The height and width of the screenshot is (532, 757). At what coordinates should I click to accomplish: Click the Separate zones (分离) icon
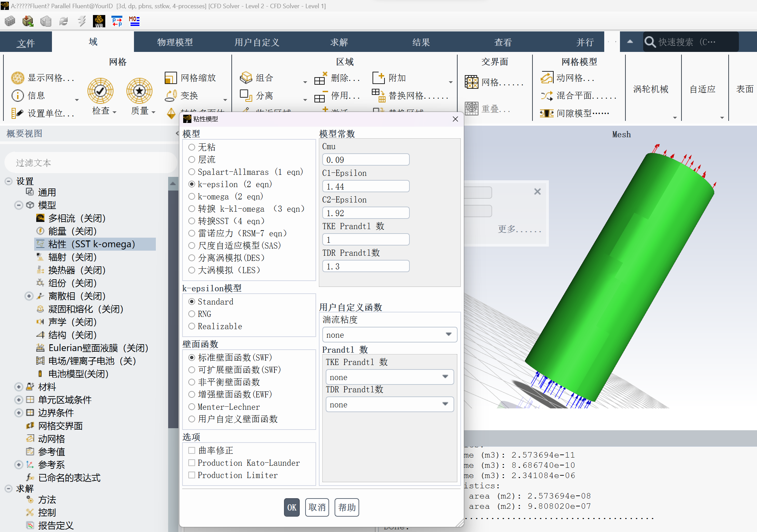click(246, 96)
